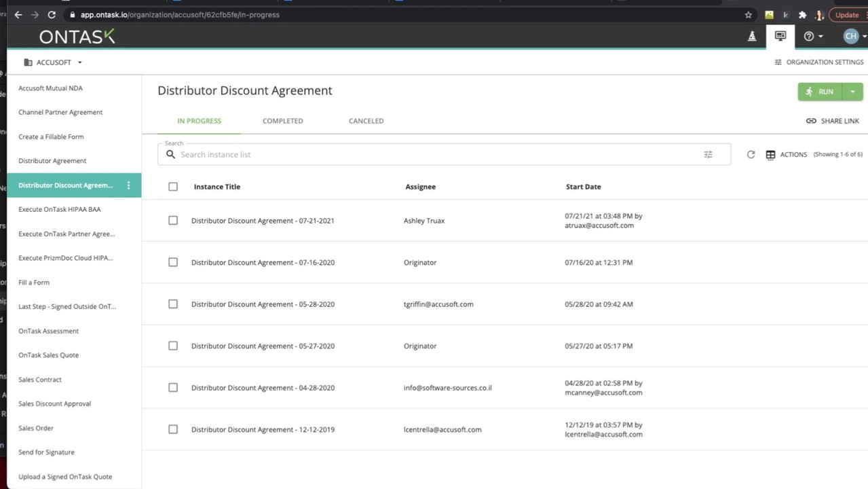The width and height of the screenshot is (868, 489).
Task: Open the three-dot menu for Distributor Discount Agreement
Action: click(129, 185)
